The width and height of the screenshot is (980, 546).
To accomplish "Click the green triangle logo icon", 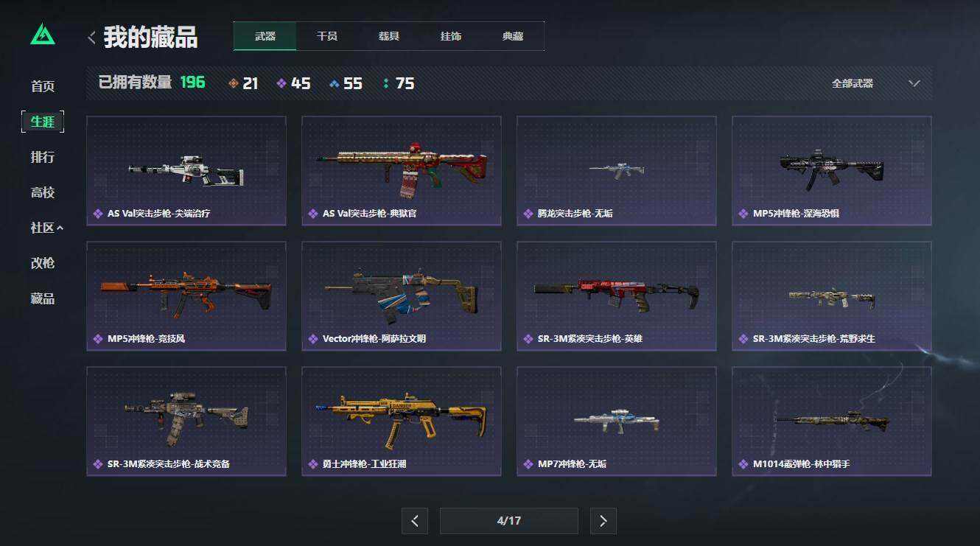I will [x=43, y=34].
